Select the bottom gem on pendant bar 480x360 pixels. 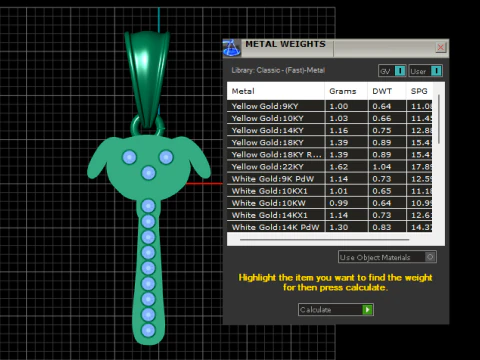point(148,330)
